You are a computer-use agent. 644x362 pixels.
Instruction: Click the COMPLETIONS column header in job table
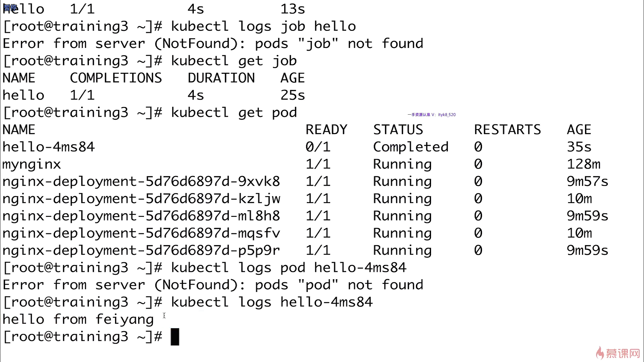click(x=116, y=78)
